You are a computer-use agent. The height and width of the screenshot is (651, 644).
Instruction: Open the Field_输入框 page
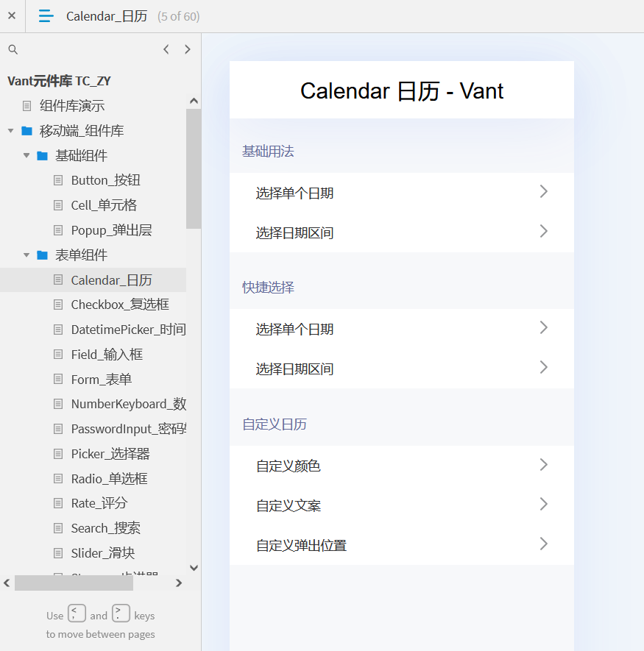[x=107, y=354]
